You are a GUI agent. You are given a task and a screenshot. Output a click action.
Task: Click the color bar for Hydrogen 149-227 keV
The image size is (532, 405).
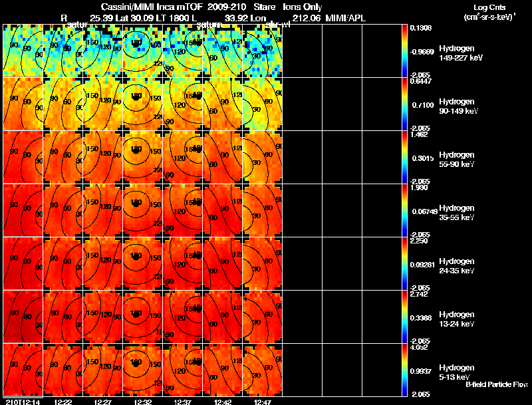click(x=404, y=51)
